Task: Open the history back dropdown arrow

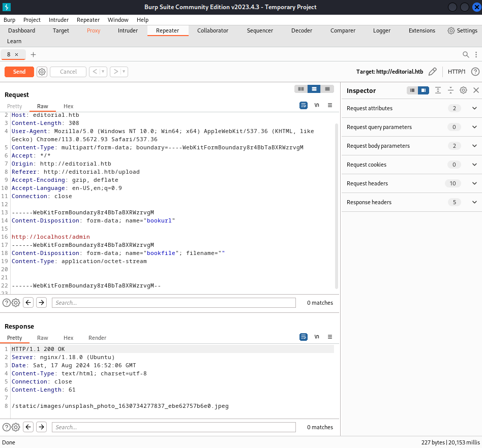Action: [x=103, y=72]
